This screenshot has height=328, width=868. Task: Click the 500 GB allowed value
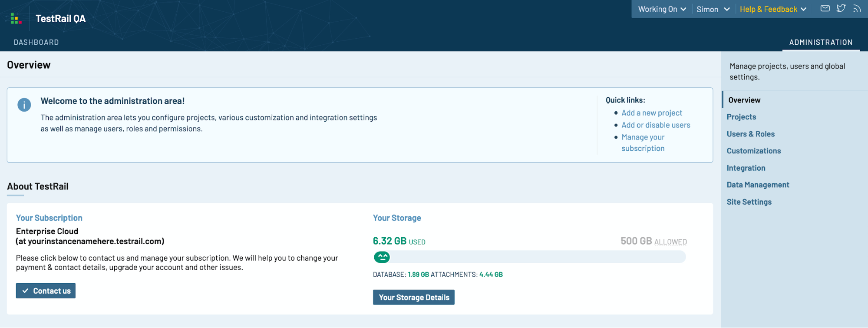(x=653, y=241)
